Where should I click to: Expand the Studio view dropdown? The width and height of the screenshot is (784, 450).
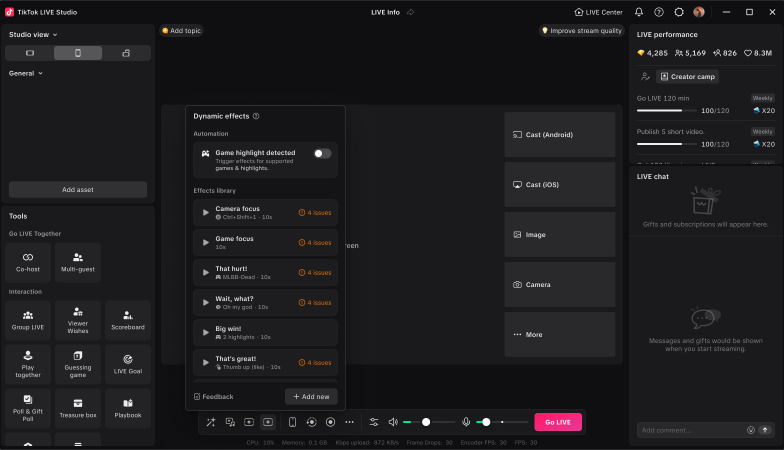point(33,34)
